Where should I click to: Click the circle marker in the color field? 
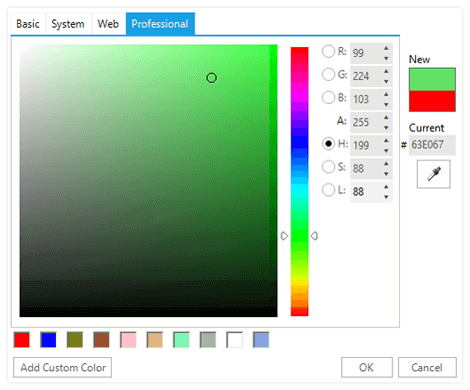[211, 78]
